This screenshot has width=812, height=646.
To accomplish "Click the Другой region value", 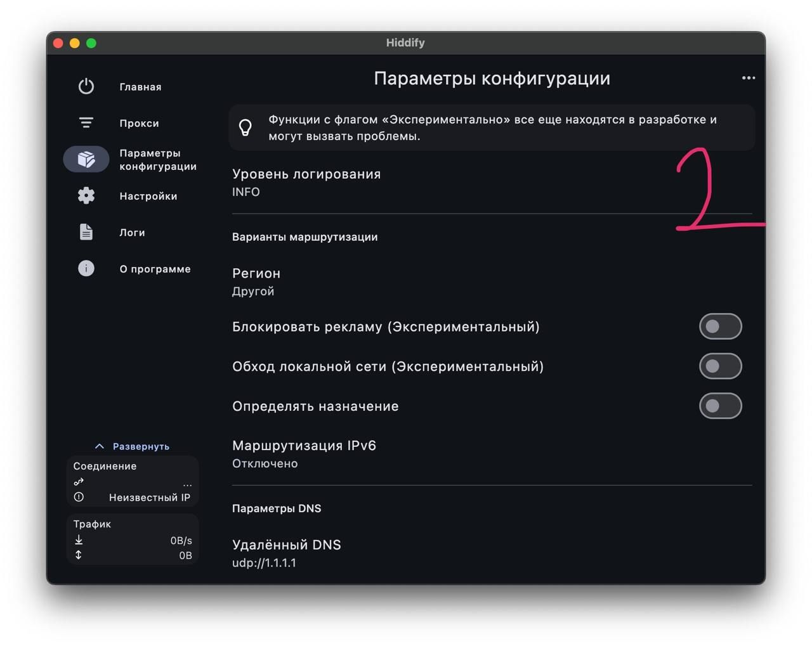I will [253, 291].
